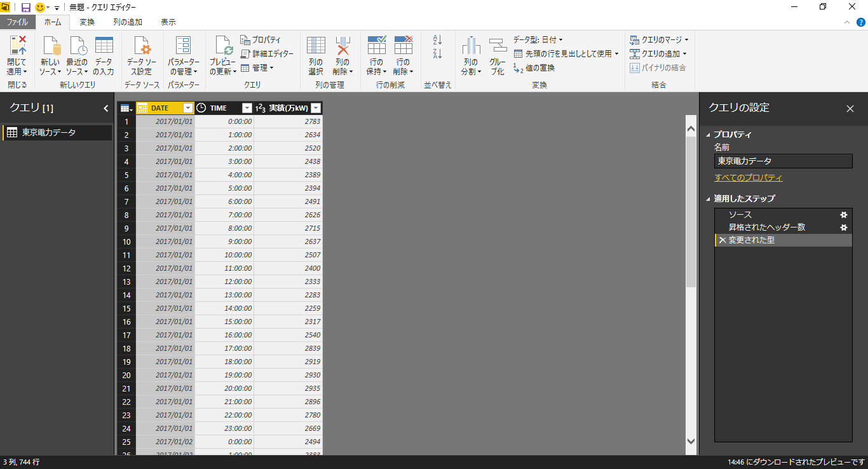This screenshot has height=469, width=868.
Task: Click the 閉じて適用 icon
Action: point(17,45)
